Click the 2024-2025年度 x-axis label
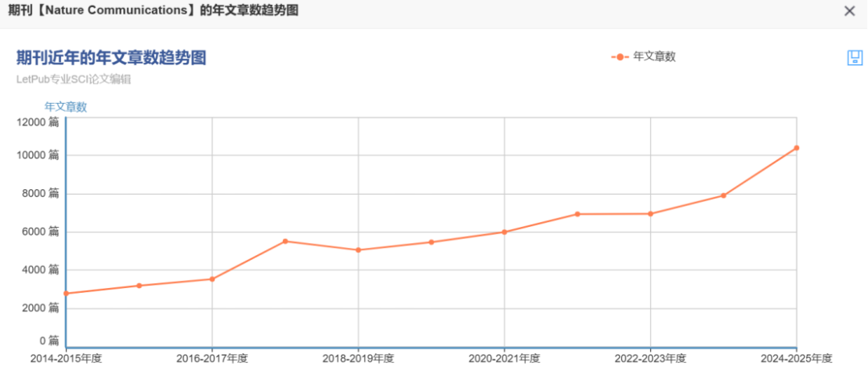The height and width of the screenshot is (387, 868). [796, 359]
